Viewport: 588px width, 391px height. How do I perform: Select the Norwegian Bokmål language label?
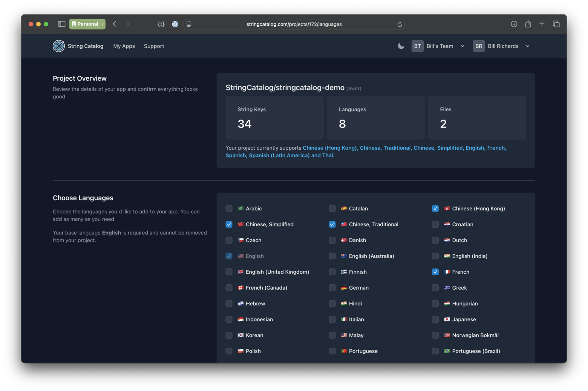(x=475, y=335)
